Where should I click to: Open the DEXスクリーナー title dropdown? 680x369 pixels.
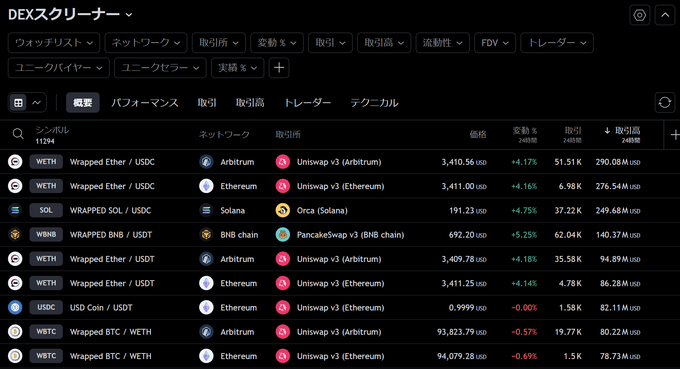tap(70, 14)
